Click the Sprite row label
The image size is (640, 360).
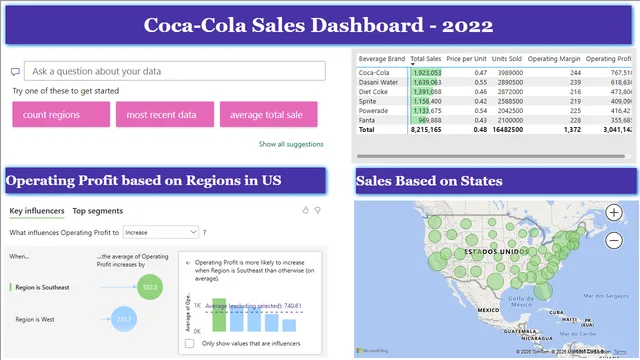pyautogui.click(x=367, y=101)
